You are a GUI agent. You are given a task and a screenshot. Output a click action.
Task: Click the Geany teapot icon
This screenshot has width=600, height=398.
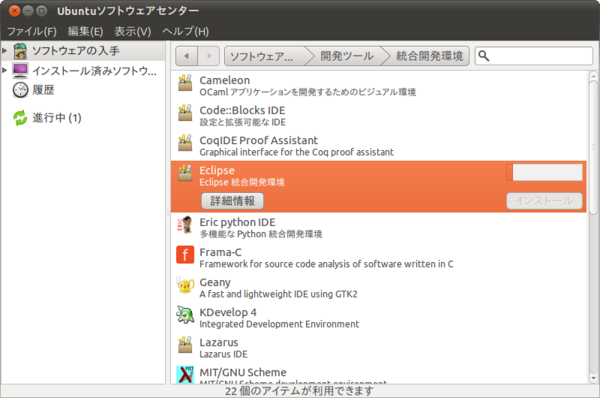185,285
